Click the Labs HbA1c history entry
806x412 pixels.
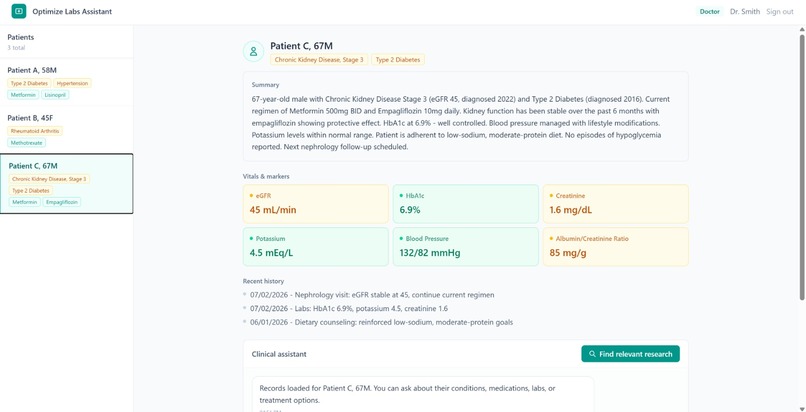pos(349,309)
